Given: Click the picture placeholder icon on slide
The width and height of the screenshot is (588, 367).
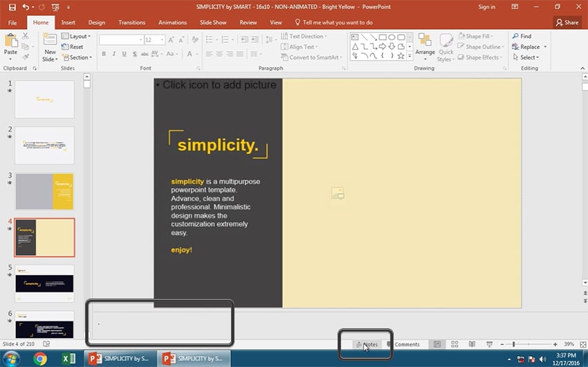Looking at the screenshot, I should click(x=338, y=194).
